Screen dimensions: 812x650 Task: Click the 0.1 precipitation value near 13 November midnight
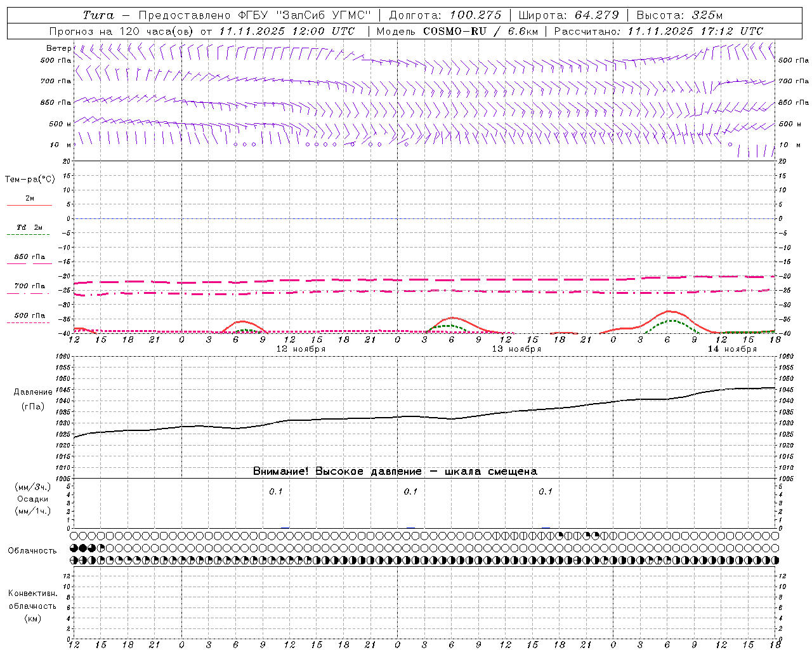410,491
